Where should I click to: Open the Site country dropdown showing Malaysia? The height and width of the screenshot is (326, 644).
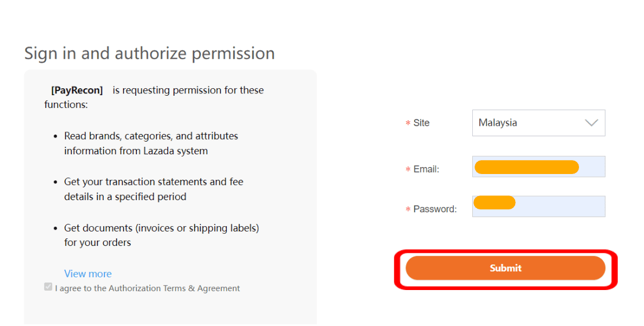[x=538, y=123]
